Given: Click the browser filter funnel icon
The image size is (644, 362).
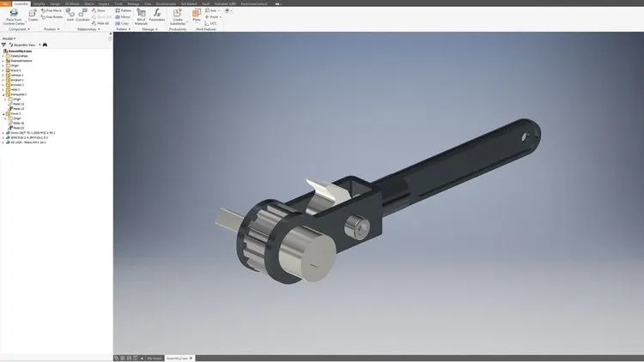Looking at the screenshot, I should [x=3, y=45].
